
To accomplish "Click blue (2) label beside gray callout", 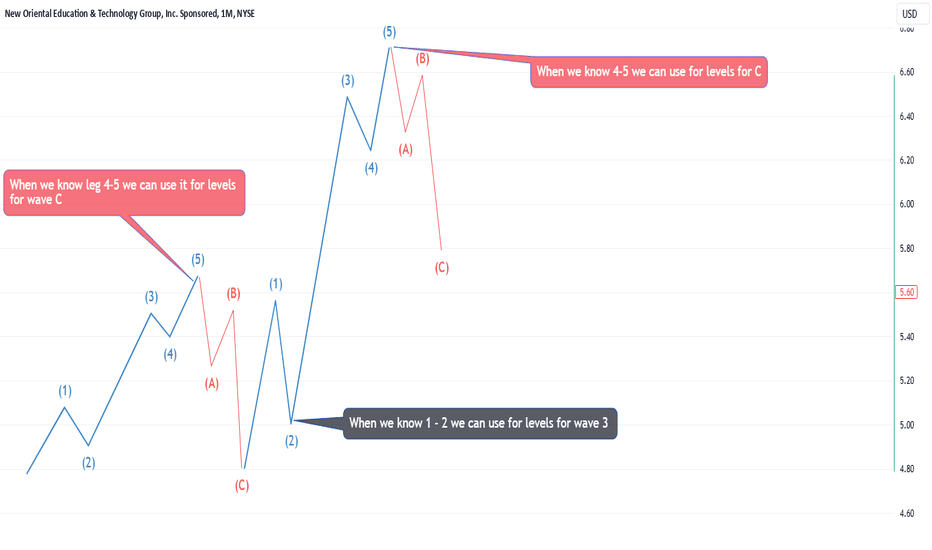I will pyautogui.click(x=291, y=441).
